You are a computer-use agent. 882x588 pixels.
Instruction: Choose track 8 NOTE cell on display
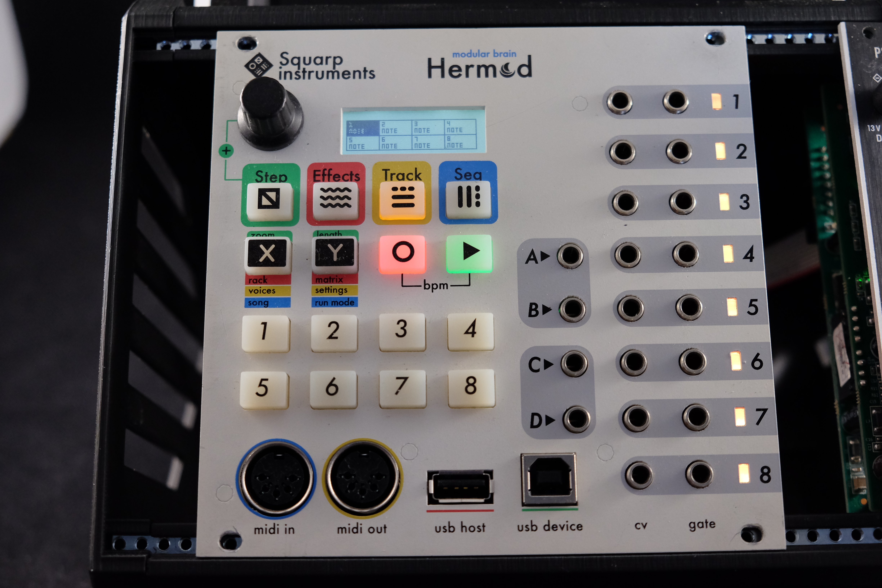460,142
